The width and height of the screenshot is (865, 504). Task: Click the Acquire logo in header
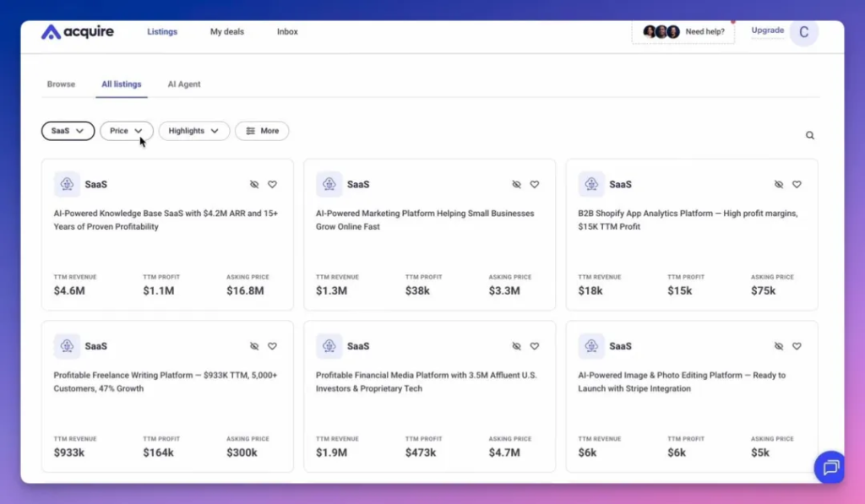pyautogui.click(x=78, y=32)
